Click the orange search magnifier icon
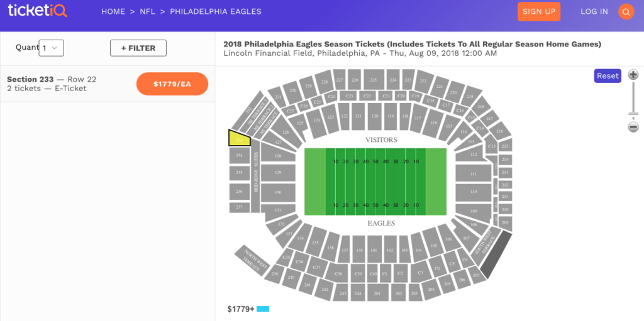 click(626, 12)
